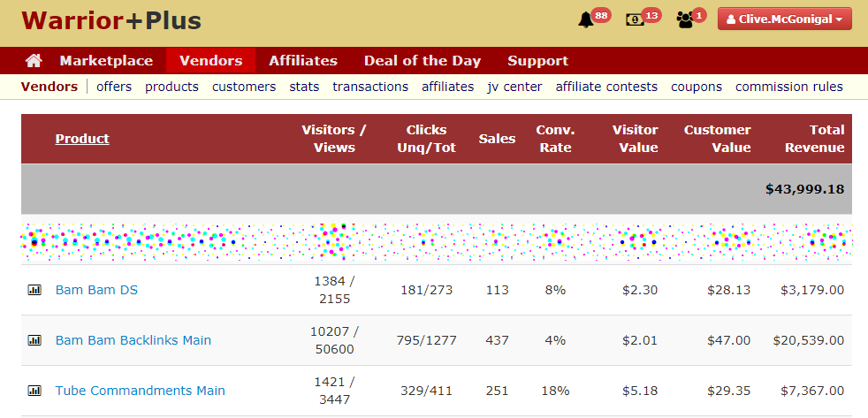Screen dimensions: 868x418
Task: Click the $20,539.00 revenue cell
Action: pyautogui.click(x=809, y=340)
